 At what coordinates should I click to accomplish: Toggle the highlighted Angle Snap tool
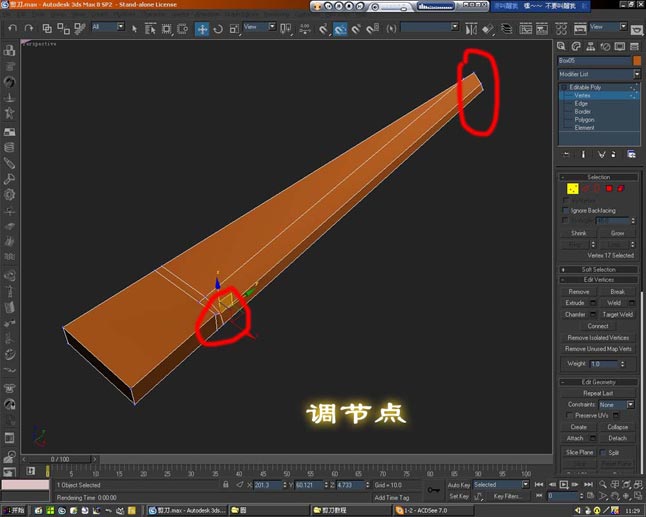(340, 29)
